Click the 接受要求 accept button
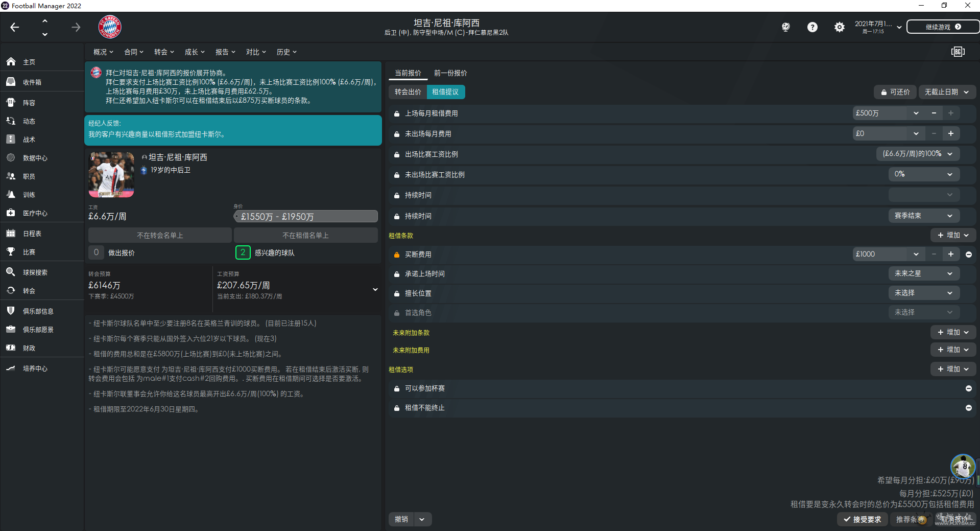This screenshot has height=531, width=980. pyautogui.click(x=862, y=519)
